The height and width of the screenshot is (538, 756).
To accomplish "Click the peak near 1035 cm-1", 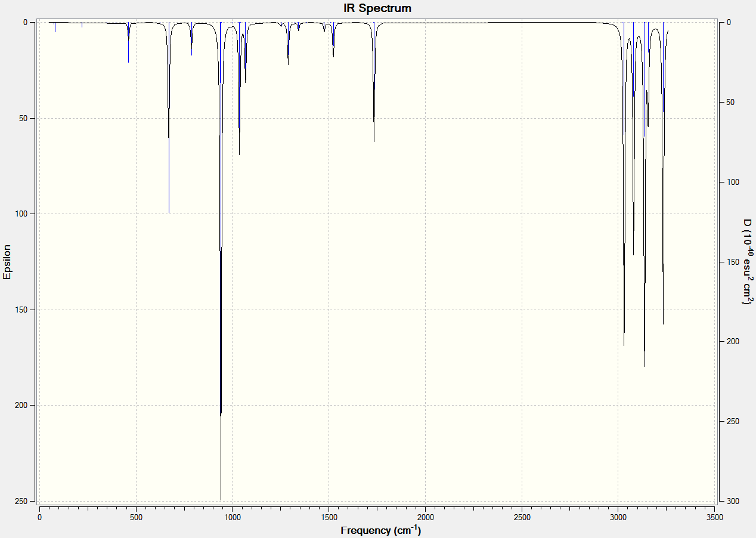I will coord(239,153).
